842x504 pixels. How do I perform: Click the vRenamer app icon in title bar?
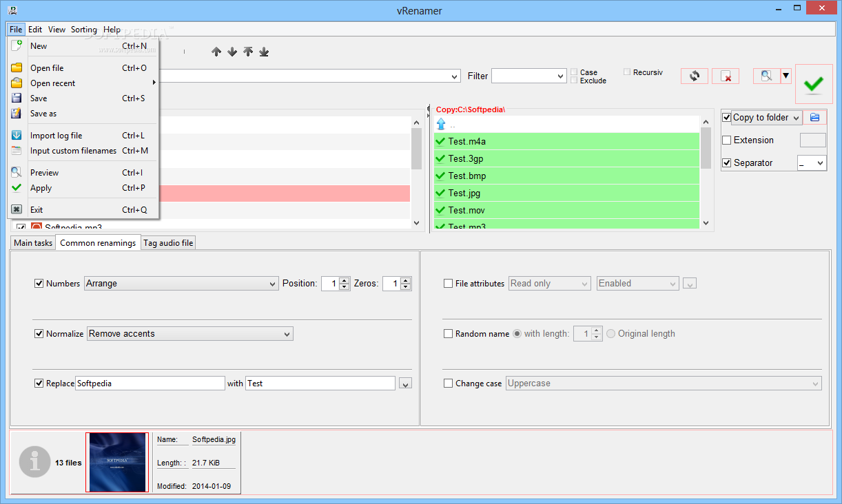12,9
